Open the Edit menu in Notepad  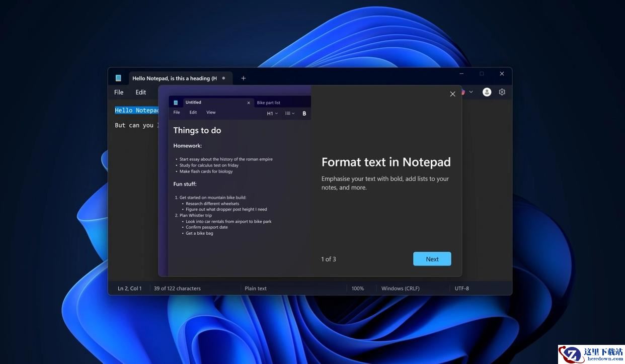click(141, 92)
